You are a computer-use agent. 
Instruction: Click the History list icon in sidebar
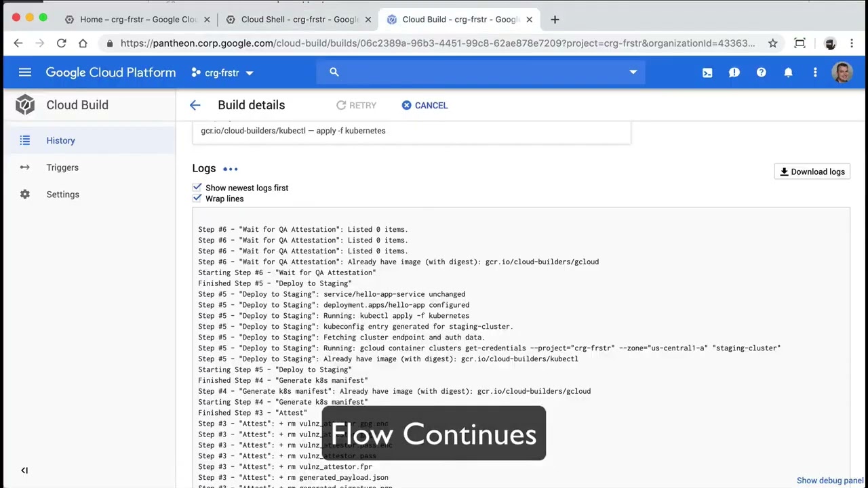tap(25, 140)
